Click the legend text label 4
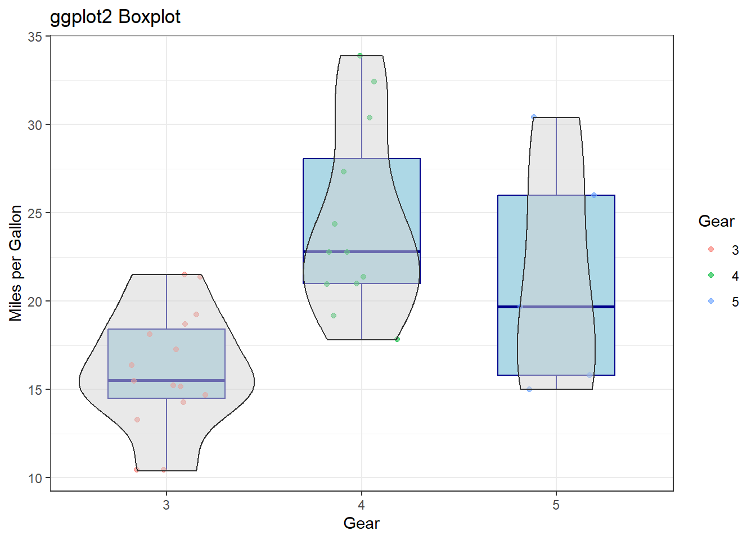 pyautogui.click(x=735, y=276)
